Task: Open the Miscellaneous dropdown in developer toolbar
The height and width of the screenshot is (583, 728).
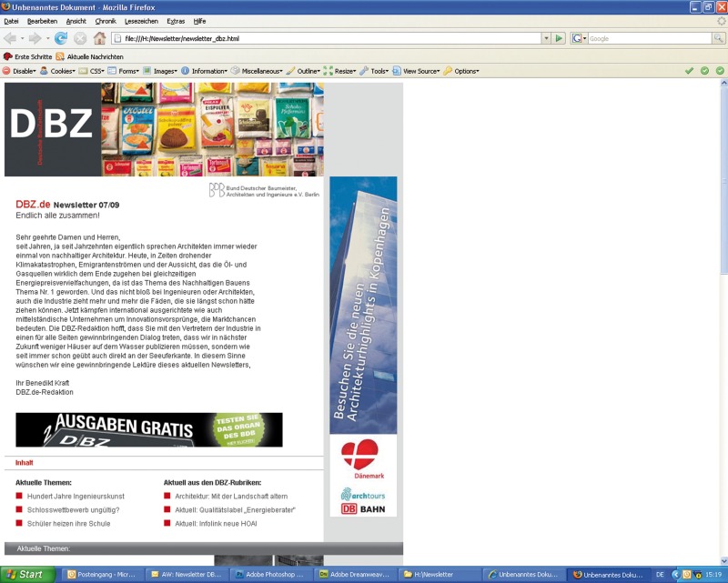Action: click(x=257, y=71)
